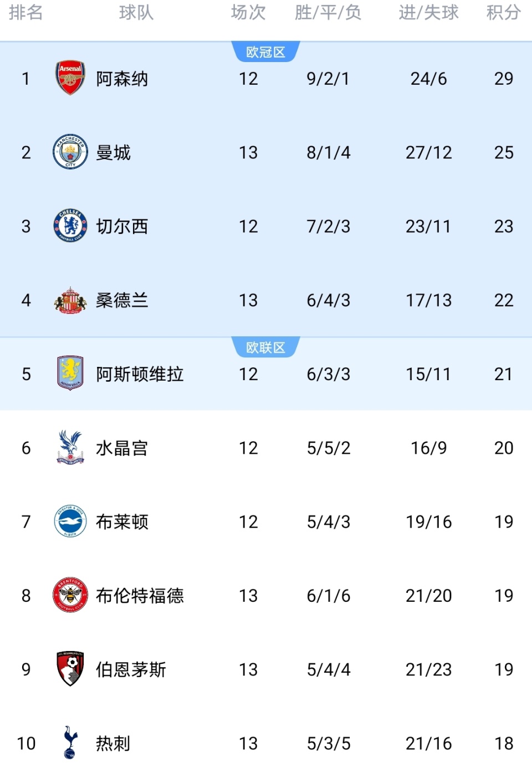This screenshot has width=532, height=783.
Task: Click the 曼城 team name
Action: pos(113,152)
